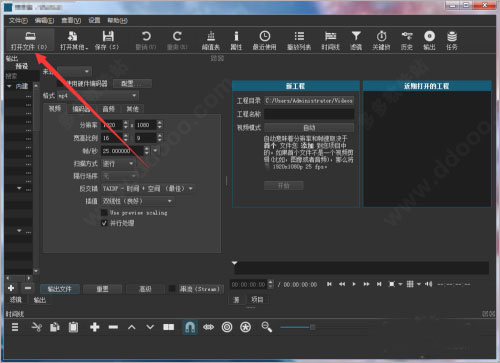Show the Playlist (播放列表) panel
Screen dimensions: 500x363
pos(299,40)
